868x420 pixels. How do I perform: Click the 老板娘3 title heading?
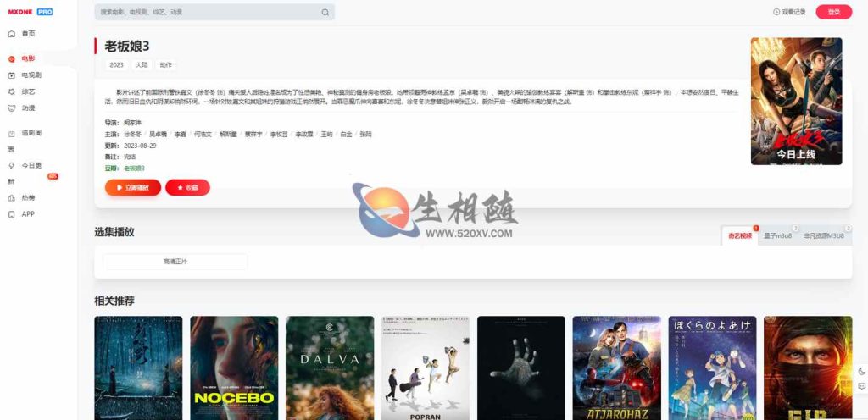127,46
